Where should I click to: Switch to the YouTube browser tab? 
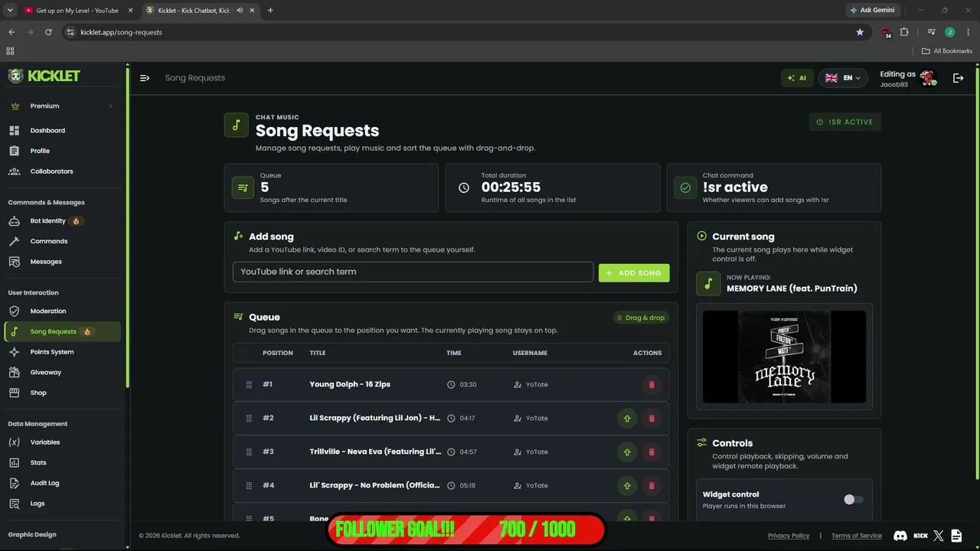click(77, 11)
